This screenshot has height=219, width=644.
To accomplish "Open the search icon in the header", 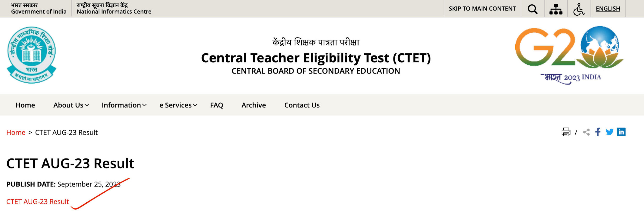I will coord(532,8).
